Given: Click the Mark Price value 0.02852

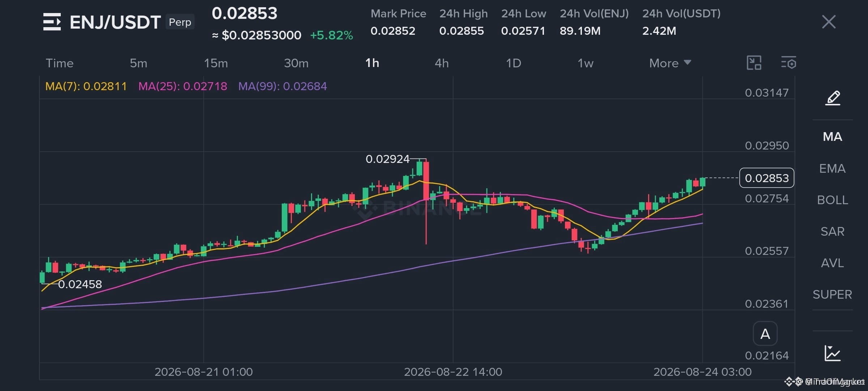Looking at the screenshot, I should click(393, 31).
